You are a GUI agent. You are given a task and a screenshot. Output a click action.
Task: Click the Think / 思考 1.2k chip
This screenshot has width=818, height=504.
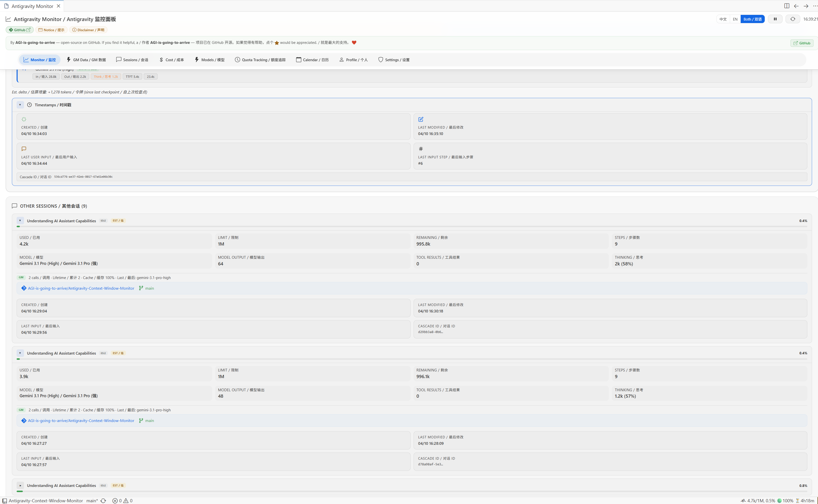[x=106, y=76]
